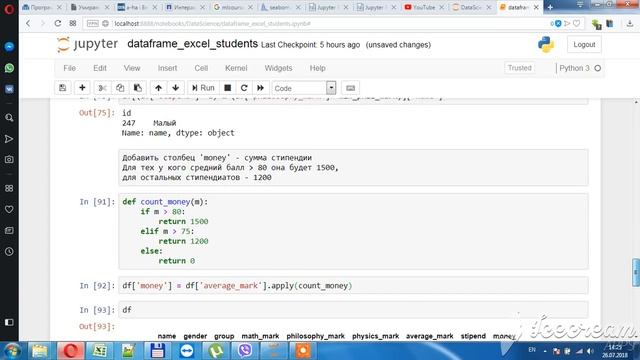Image resolution: width=640 pixels, height=360 pixels.
Task: Switch to the seaborn browser tab
Action: coord(281,7)
